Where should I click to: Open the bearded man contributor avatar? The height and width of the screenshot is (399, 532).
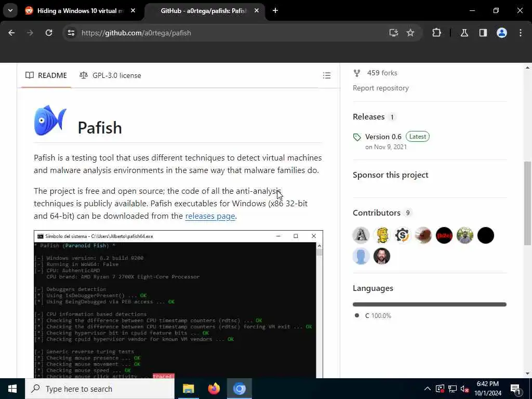(382, 256)
